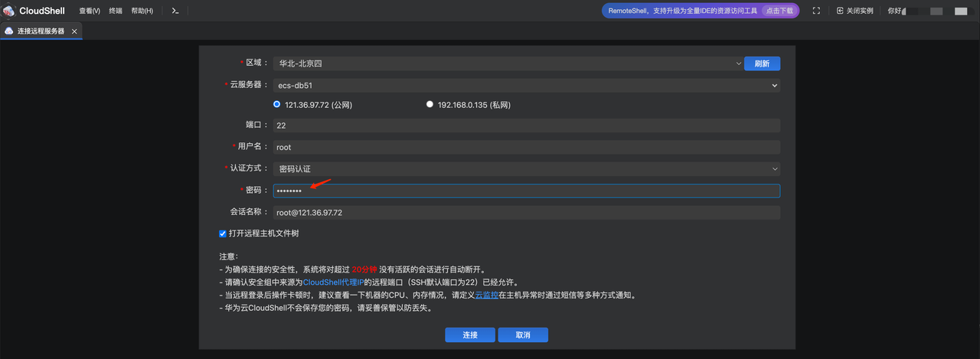Click the CloudShell logo icon
The image size is (980, 359).
(x=9, y=11)
